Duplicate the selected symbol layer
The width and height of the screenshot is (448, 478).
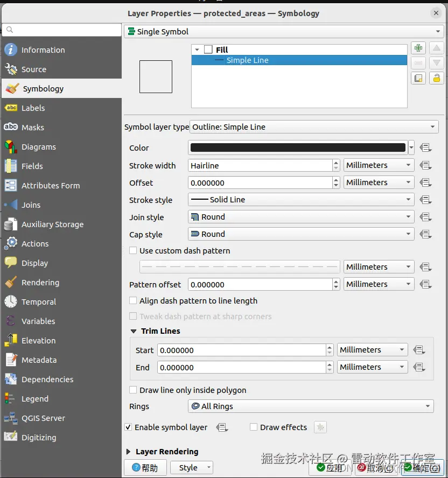coord(418,79)
